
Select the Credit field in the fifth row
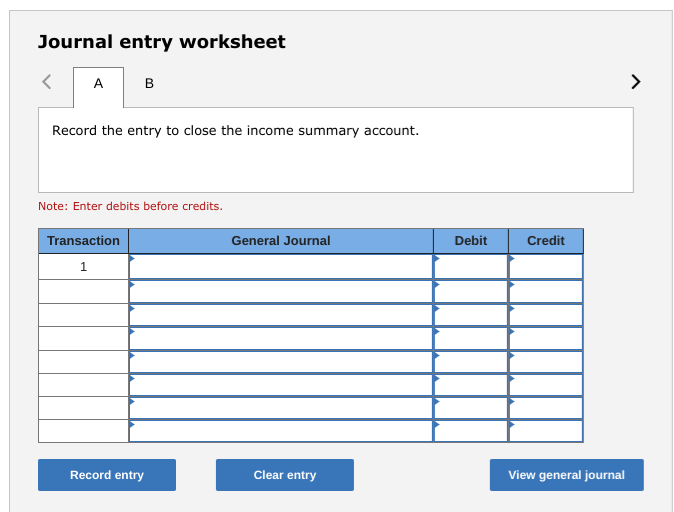pyautogui.click(x=546, y=362)
